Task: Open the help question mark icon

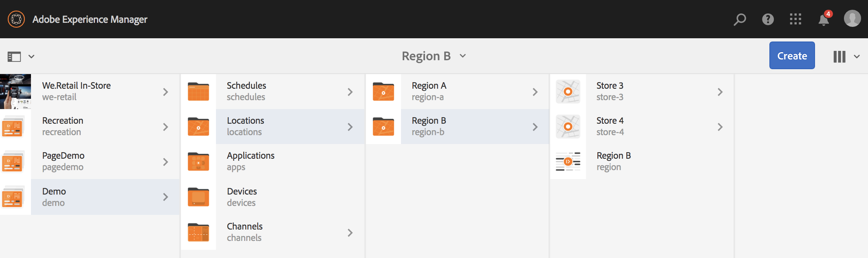Action: [x=768, y=19]
